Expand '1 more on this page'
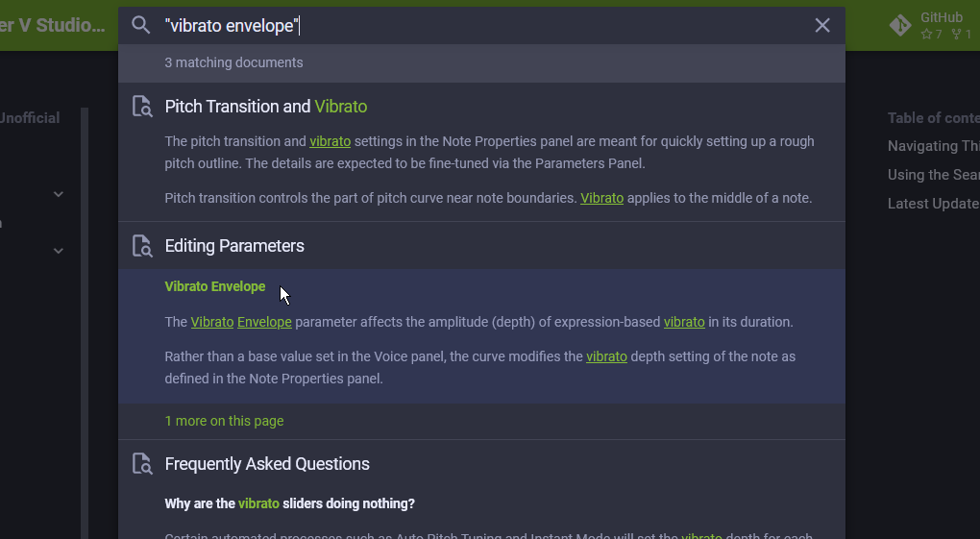The width and height of the screenshot is (980, 539). coord(225,421)
